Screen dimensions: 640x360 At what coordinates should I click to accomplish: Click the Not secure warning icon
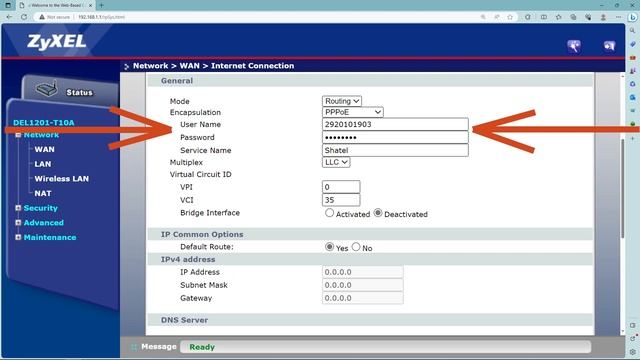pos(42,17)
